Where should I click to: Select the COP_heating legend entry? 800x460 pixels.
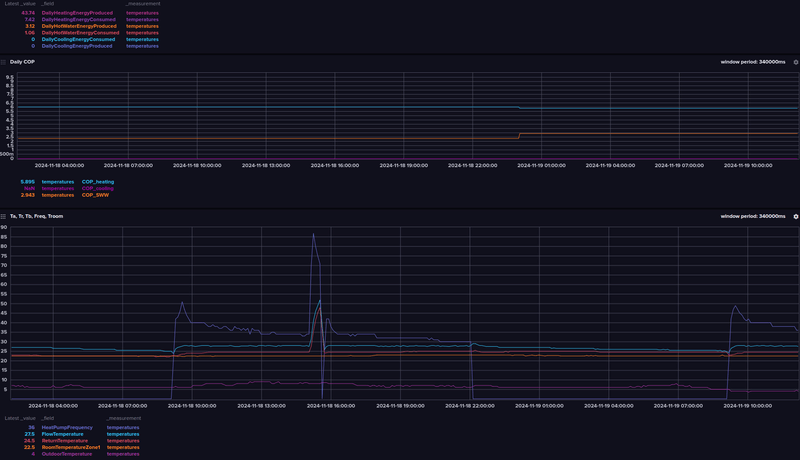[x=98, y=182]
